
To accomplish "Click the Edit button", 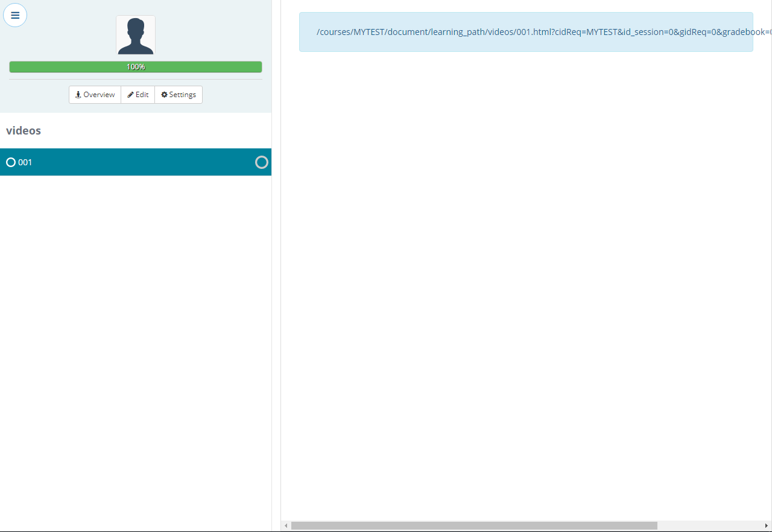I will coord(138,94).
